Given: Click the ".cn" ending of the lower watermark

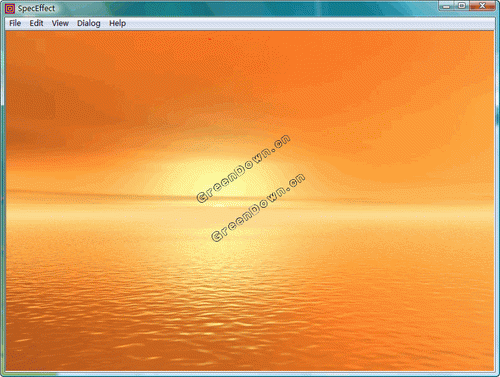Looking at the screenshot, I should point(296,180).
